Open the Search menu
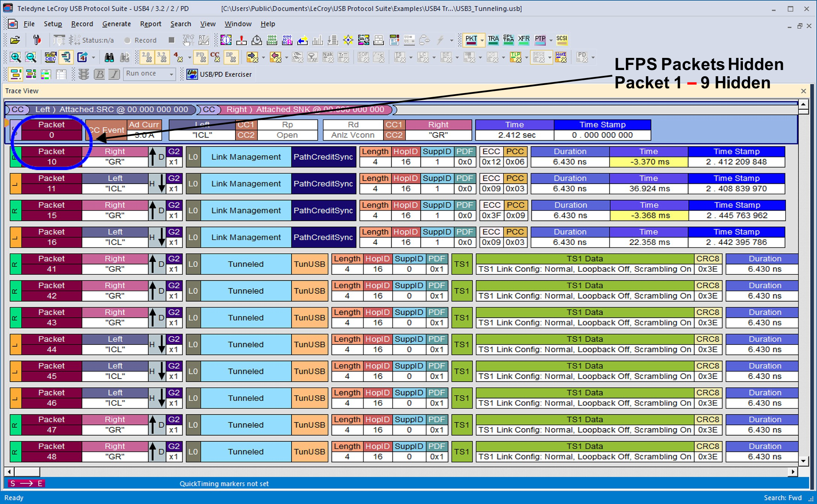The image size is (817, 504). (x=180, y=24)
